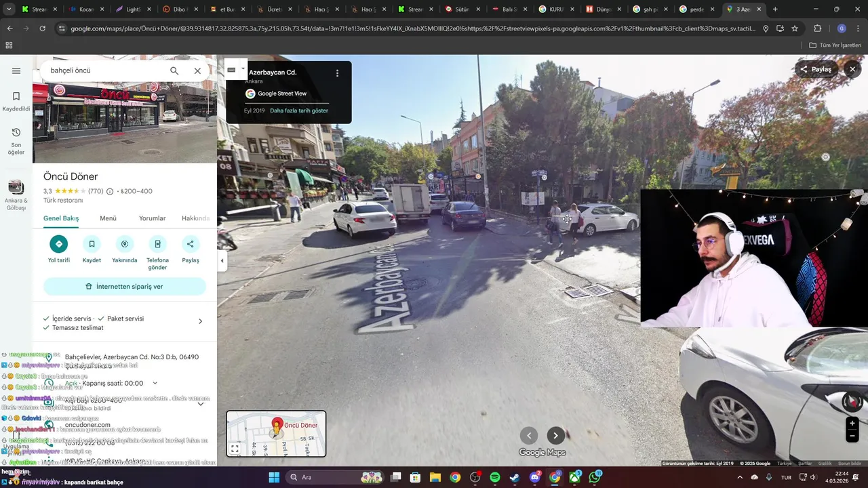Click the Telefona gönder icon
The width and height of the screenshot is (868, 488).
[x=157, y=244]
